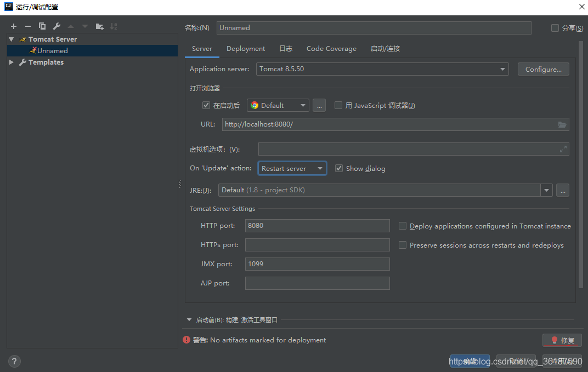Open the 启动/连接 tab
Screen dimensions: 588x372
385,49
